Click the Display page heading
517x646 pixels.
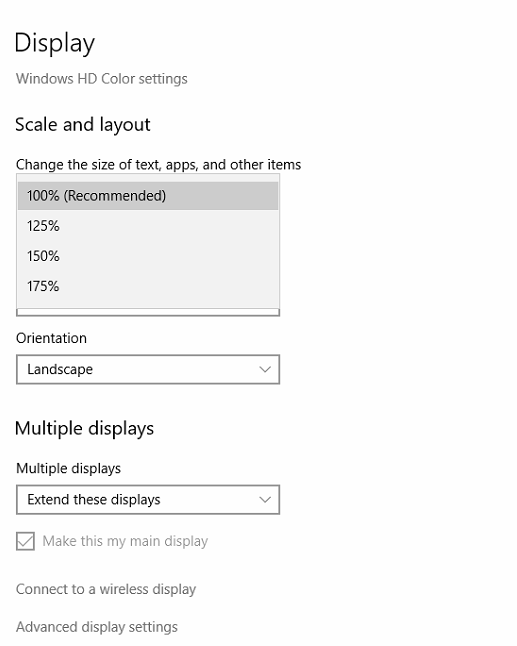point(55,43)
